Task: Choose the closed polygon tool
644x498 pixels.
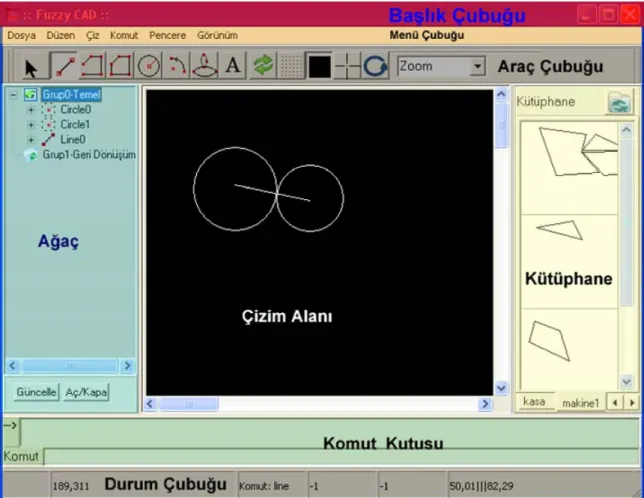Action: click(120, 66)
